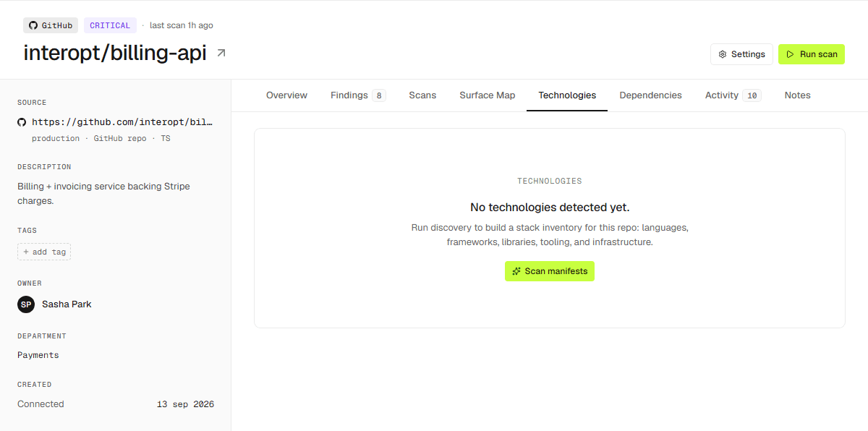Click the GitHub repo label under source
The height and width of the screenshot is (431, 868).
click(120, 138)
